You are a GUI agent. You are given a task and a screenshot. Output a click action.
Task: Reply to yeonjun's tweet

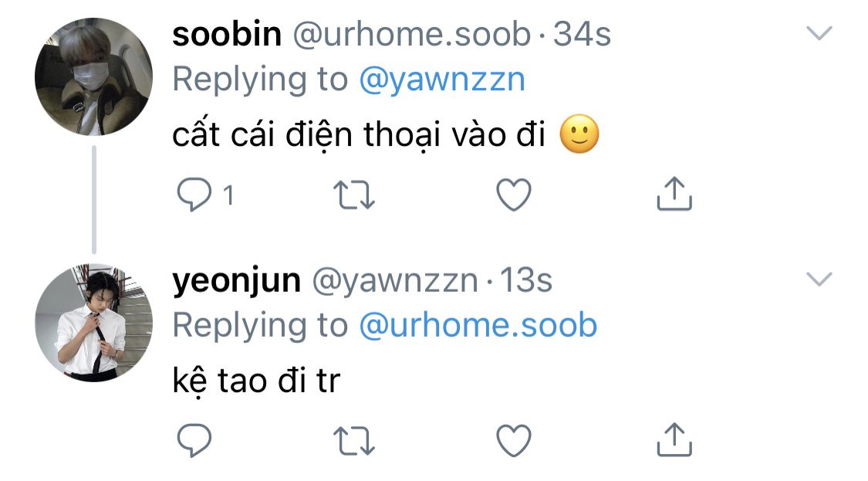[x=194, y=441]
